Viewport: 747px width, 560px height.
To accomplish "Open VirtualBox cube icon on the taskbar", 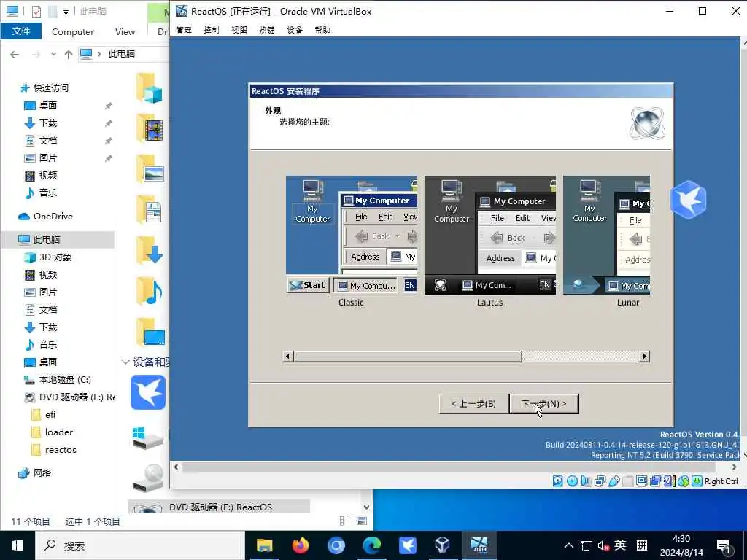I will (x=443, y=545).
